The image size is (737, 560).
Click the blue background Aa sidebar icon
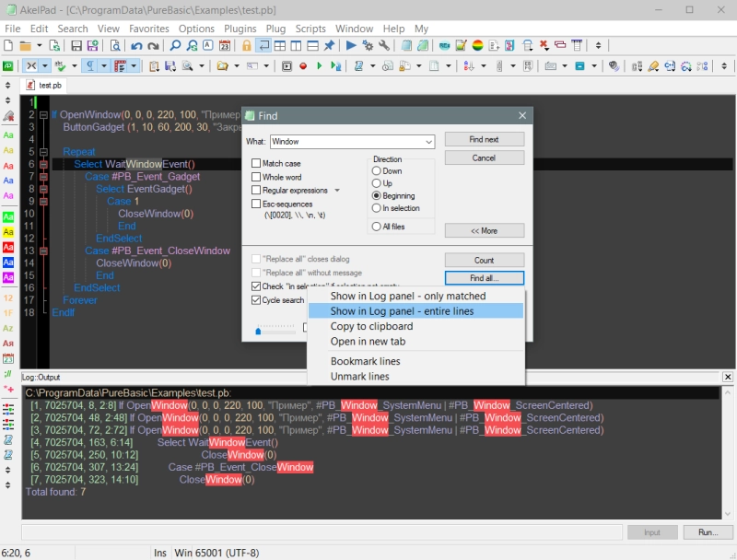[8, 262]
